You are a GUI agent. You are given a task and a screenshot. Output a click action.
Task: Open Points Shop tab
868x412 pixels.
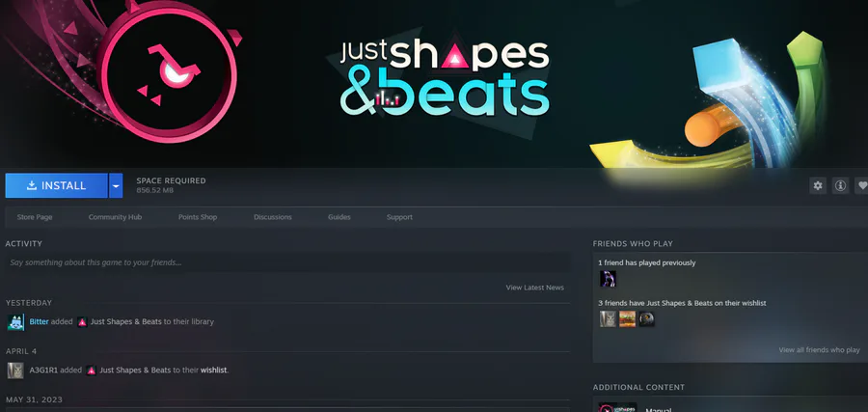point(198,217)
